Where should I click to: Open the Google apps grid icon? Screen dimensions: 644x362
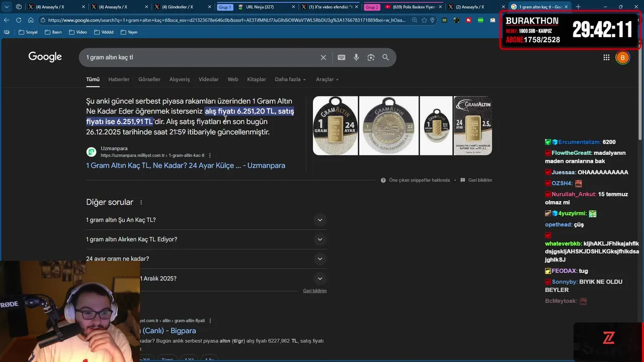click(606, 57)
